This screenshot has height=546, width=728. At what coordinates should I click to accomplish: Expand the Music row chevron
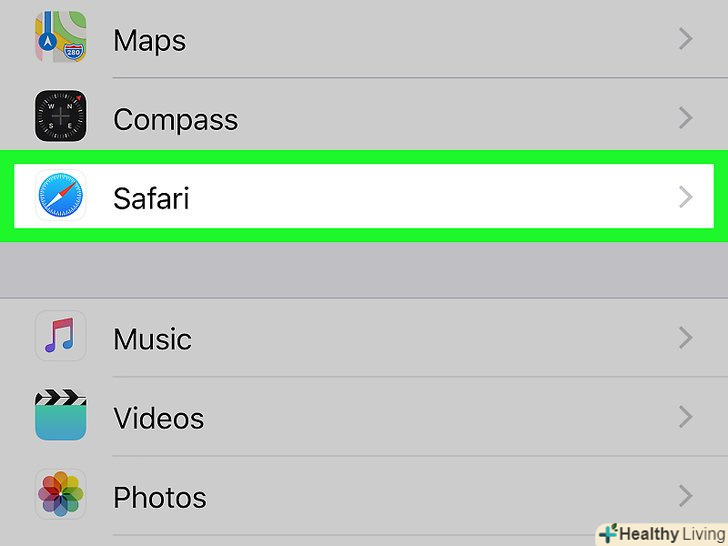coord(685,338)
